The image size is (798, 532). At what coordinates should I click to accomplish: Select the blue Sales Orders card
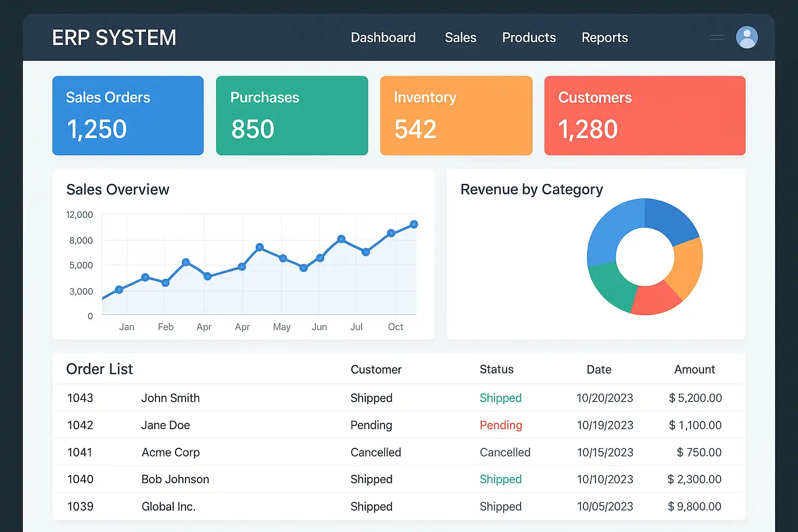pyautogui.click(x=128, y=115)
